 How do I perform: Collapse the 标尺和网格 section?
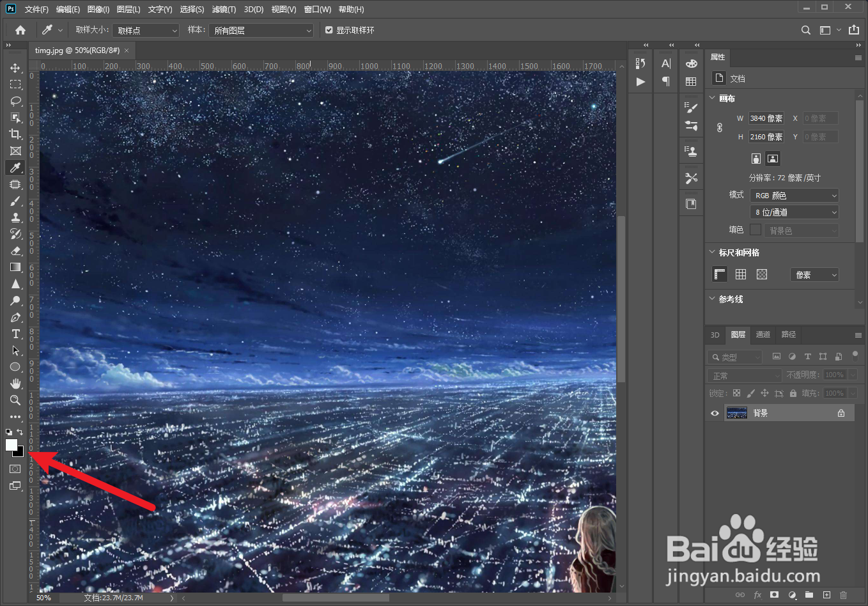(x=712, y=252)
